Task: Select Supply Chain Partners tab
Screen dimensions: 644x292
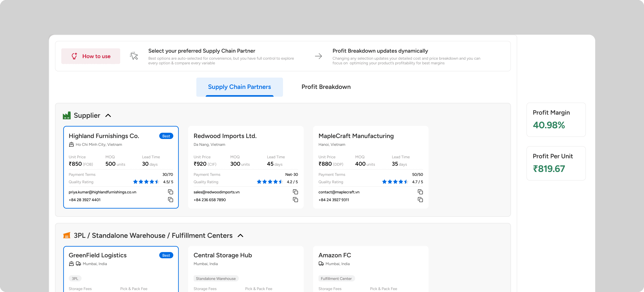Action: 239,87
